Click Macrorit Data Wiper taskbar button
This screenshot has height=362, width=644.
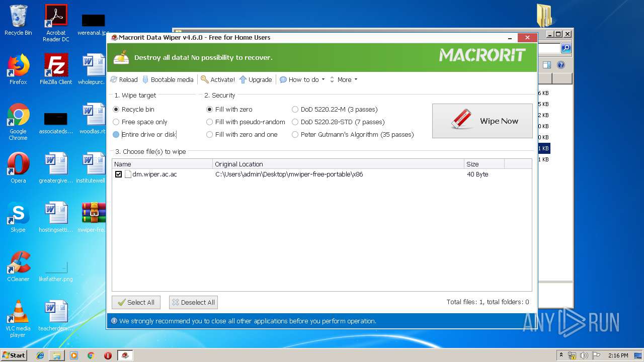tap(125, 355)
